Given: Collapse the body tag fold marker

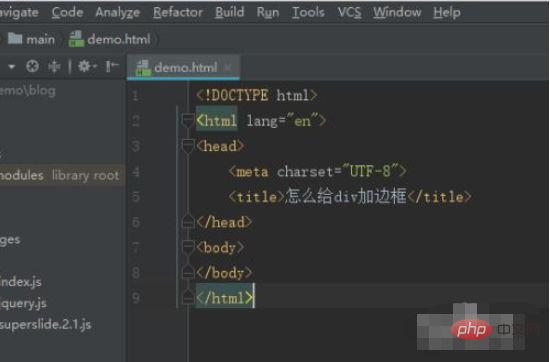Looking at the screenshot, I should point(188,248).
